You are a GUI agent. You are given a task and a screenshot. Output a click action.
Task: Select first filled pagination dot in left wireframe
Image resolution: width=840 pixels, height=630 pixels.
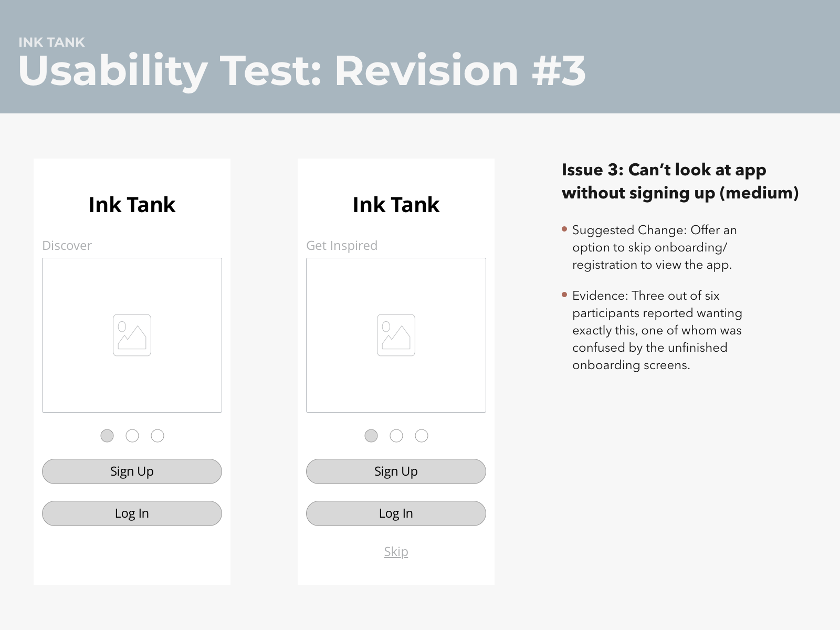[x=107, y=436]
